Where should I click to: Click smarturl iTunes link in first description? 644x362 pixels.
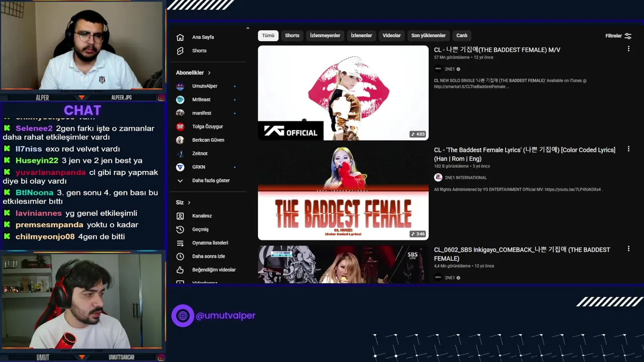click(470, 86)
